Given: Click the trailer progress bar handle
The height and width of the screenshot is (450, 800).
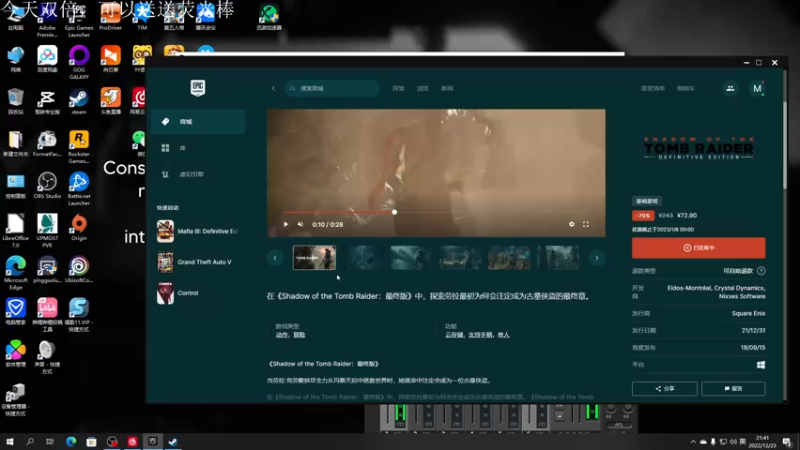Looking at the screenshot, I should (x=394, y=212).
